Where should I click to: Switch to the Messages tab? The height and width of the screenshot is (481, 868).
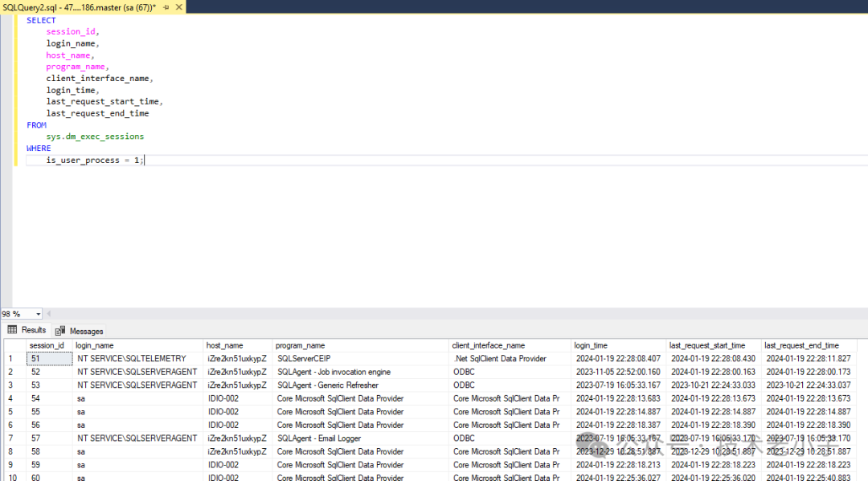point(79,331)
